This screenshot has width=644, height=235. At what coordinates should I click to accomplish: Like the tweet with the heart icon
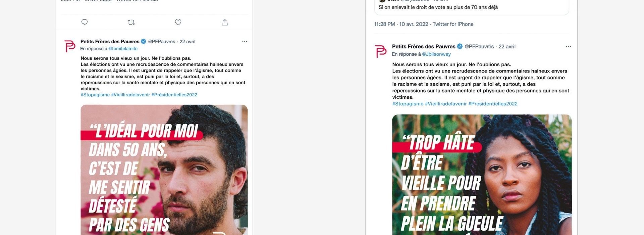pos(178,22)
